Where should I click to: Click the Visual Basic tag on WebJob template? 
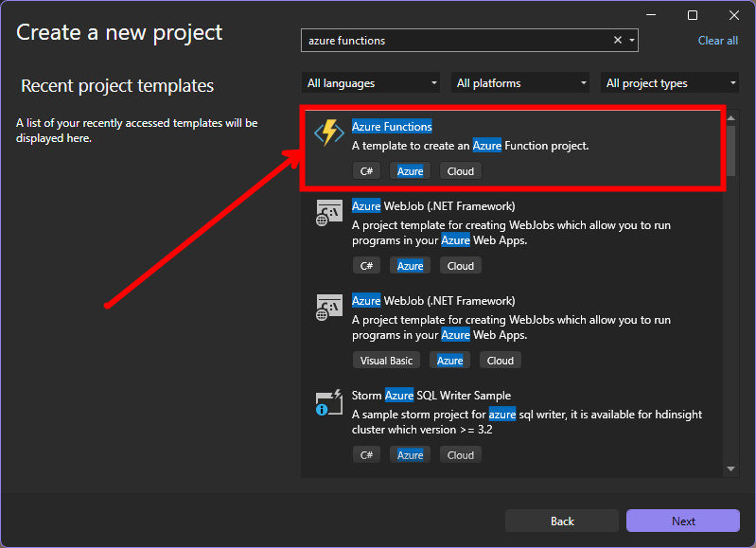tap(387, 361)
